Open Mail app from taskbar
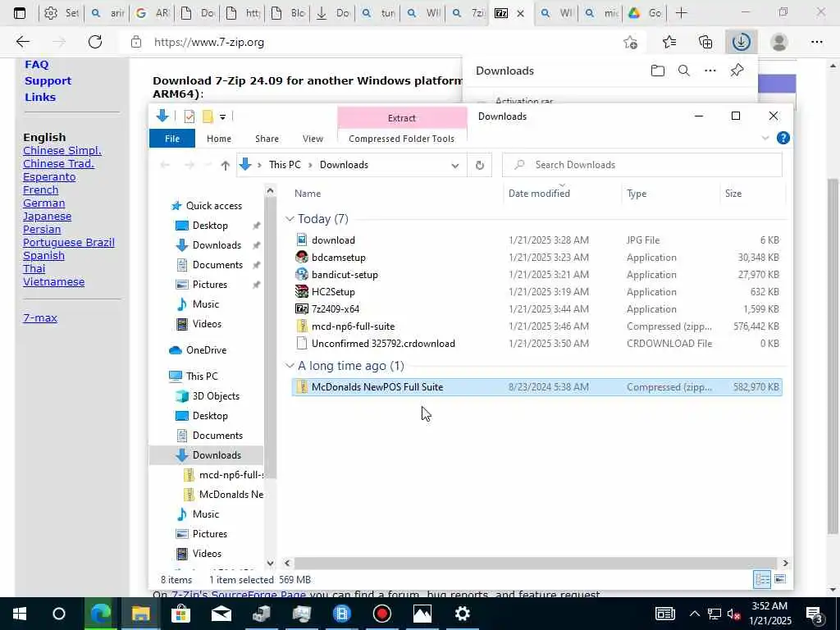Viewport: 840px width, 630px height. click(221, 614)
